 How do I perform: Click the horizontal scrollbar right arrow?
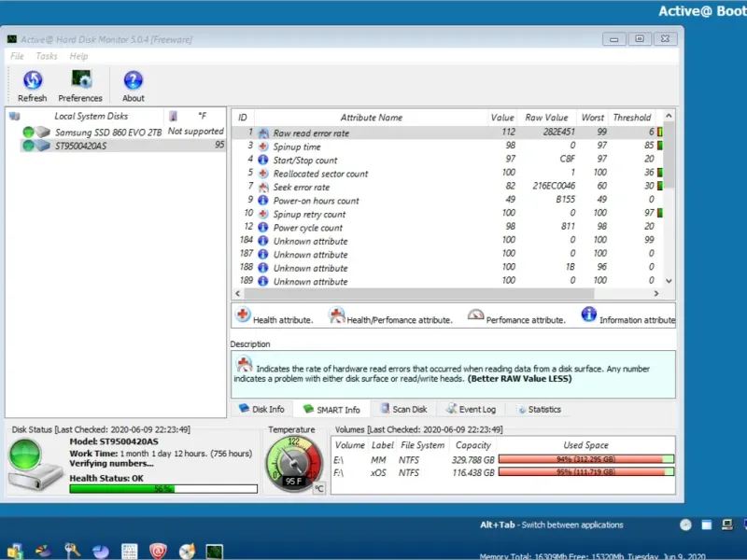[656, 293]
